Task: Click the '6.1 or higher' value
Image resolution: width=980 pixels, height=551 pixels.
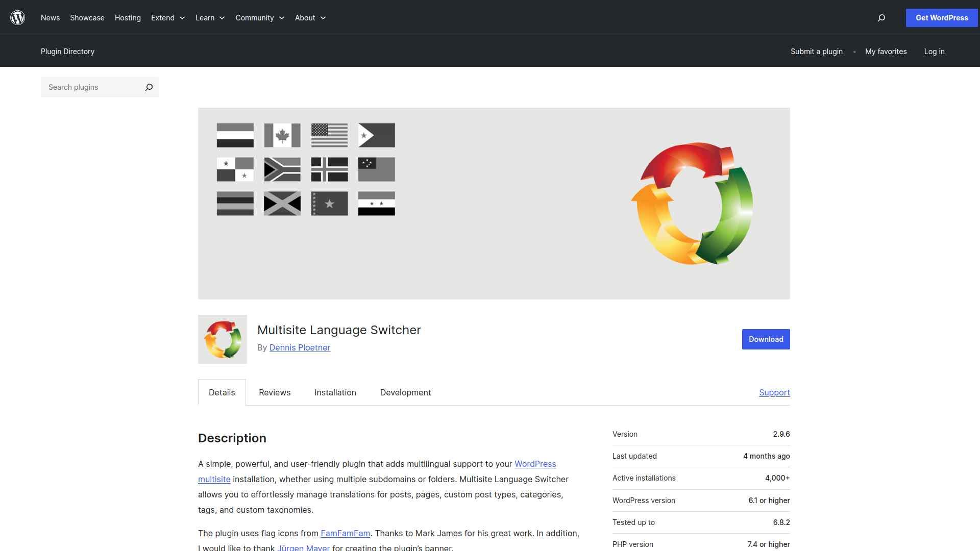Action: (x=769, y=500)
